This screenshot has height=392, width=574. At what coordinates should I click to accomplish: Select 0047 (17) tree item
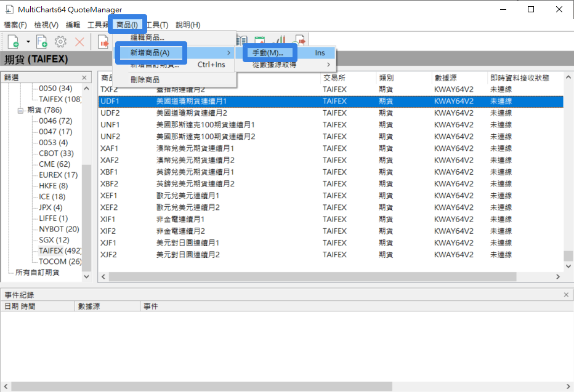[x=55, y=132]
